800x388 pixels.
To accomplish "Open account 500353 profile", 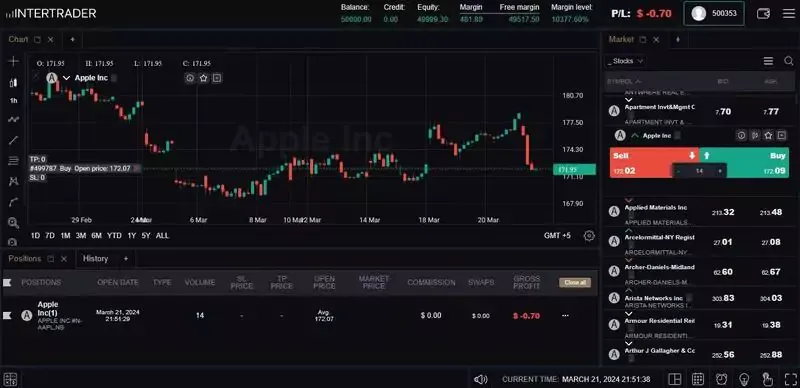I will coord(714,14).
